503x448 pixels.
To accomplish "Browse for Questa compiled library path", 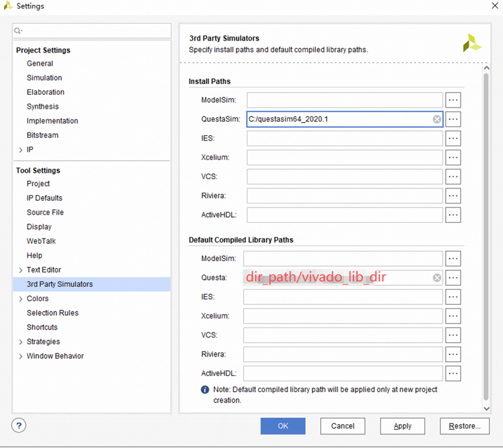I will pyautogui.click(x=453, y=278).
